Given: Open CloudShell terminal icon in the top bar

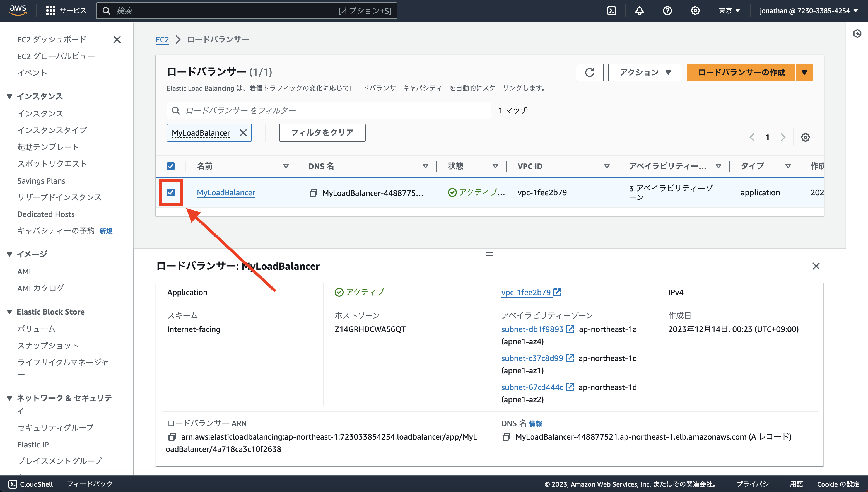Looking at the screenshot, I should [x=612, y=11].
